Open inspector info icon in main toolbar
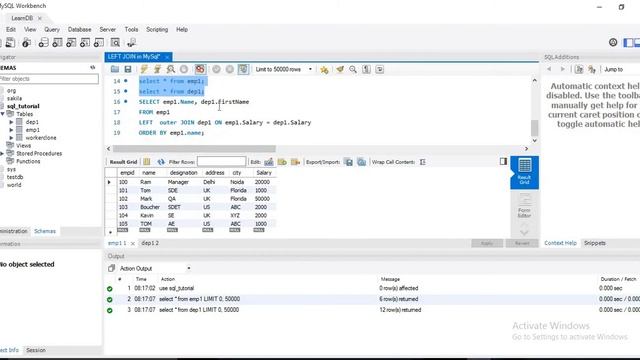This screenshot has height=360, width=640. click(x=27, y=42)
